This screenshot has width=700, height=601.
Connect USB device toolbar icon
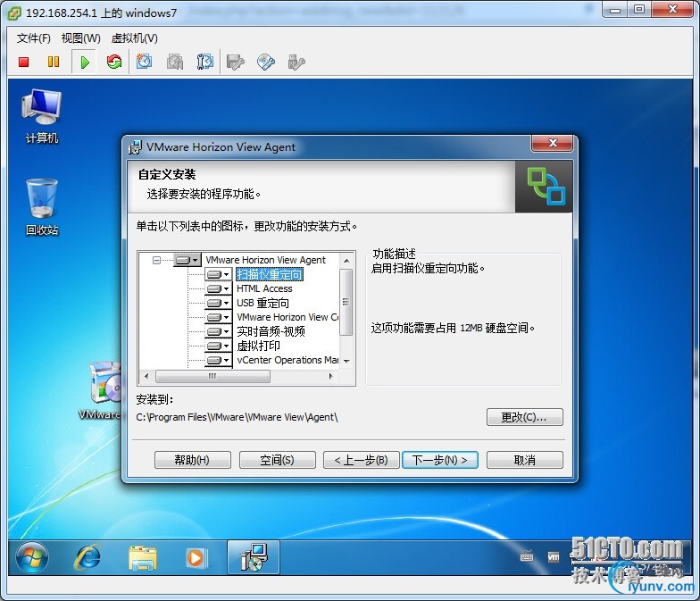coord(296,63)
